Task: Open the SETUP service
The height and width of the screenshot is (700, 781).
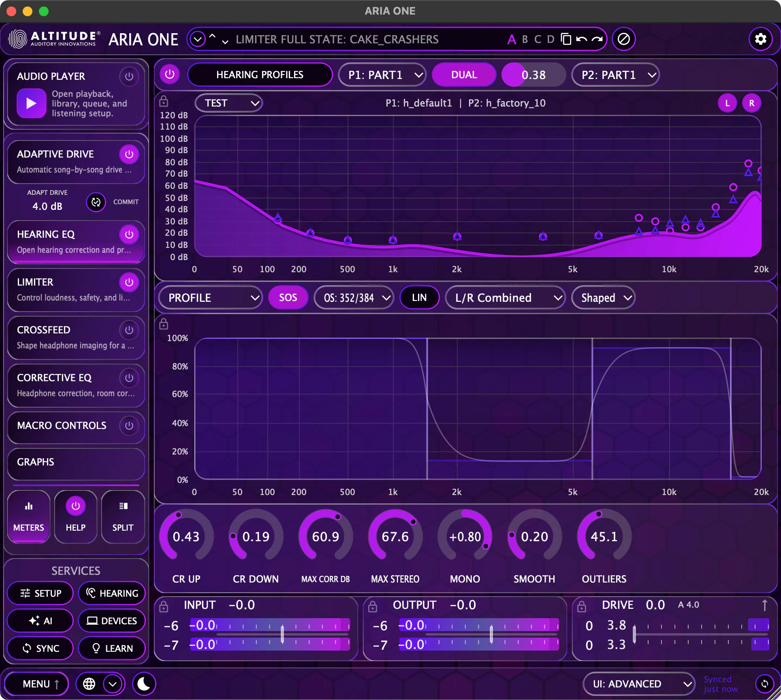Action: pyautogui.click(x=41, y=593)
